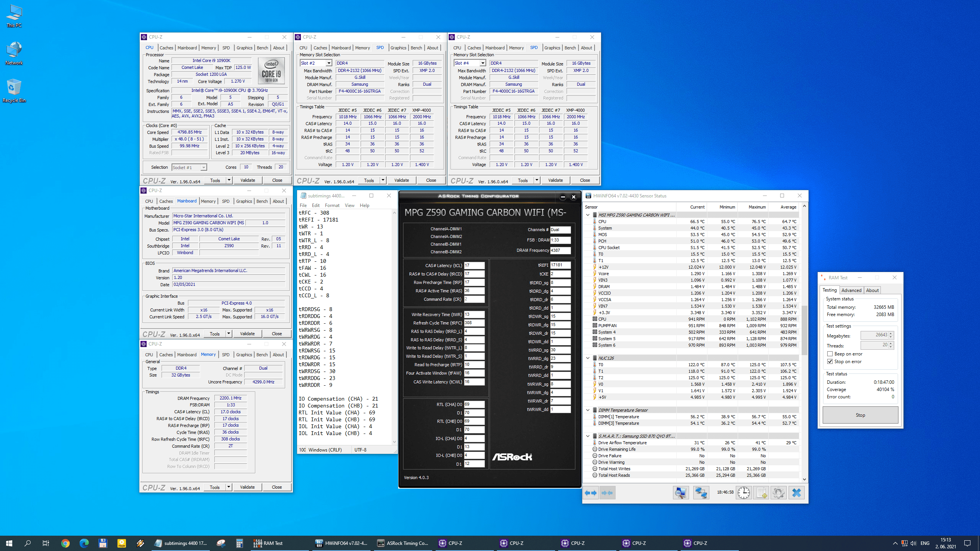
Task: Collapse DIMM Temperature Sensor group
Action: 588,410
